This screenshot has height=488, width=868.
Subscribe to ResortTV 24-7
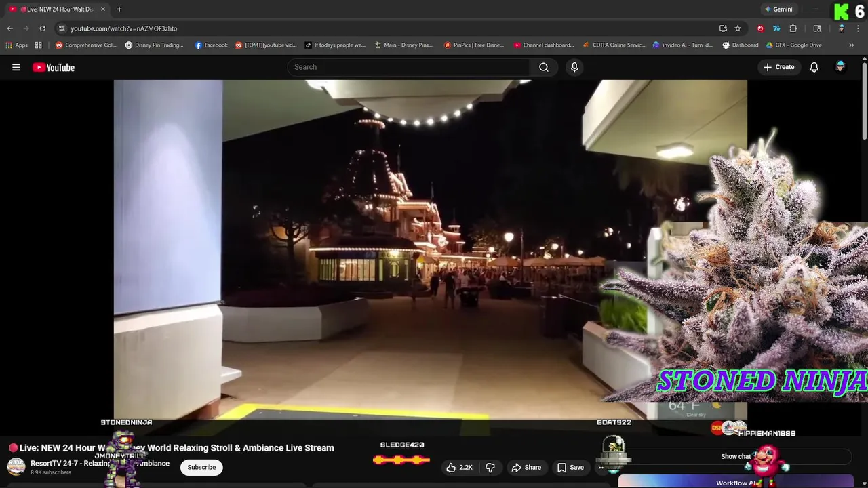tap(201, 467)
